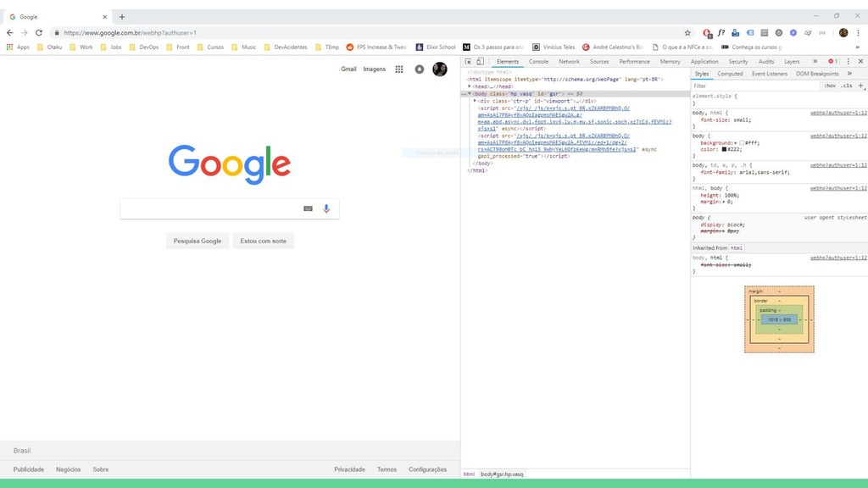The image size is (868, 488).
Task: Search by voice microphone icon
Action: (x=326, y=208)
